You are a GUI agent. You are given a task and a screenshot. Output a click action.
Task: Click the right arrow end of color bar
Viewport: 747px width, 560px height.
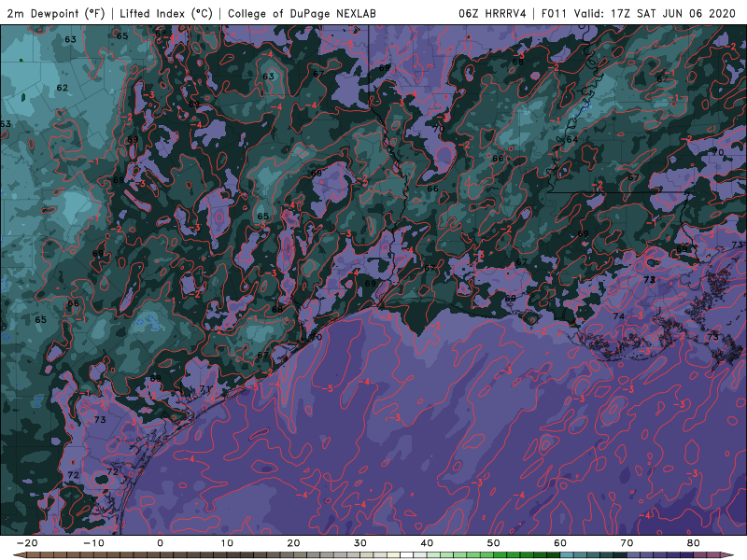[728, 555]
